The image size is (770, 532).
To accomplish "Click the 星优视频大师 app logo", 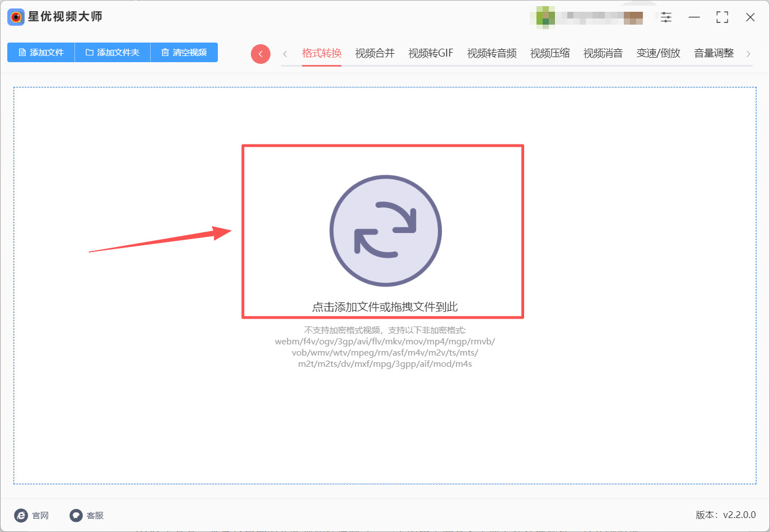I will [16, 17].
